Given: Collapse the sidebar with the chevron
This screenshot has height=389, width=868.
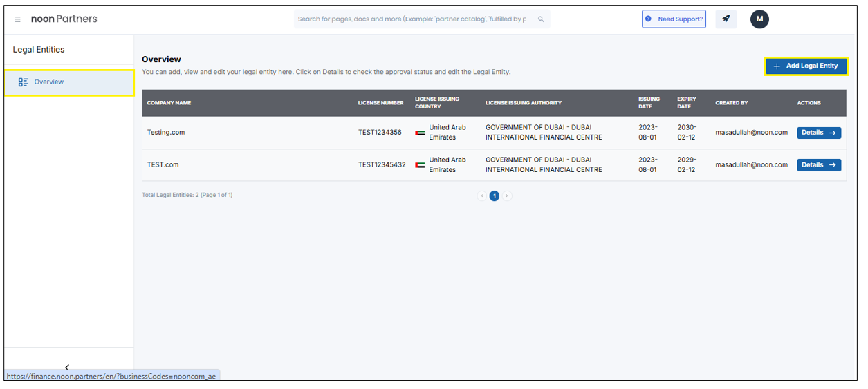Looking at the screenshot, I should tap(67, 367).
